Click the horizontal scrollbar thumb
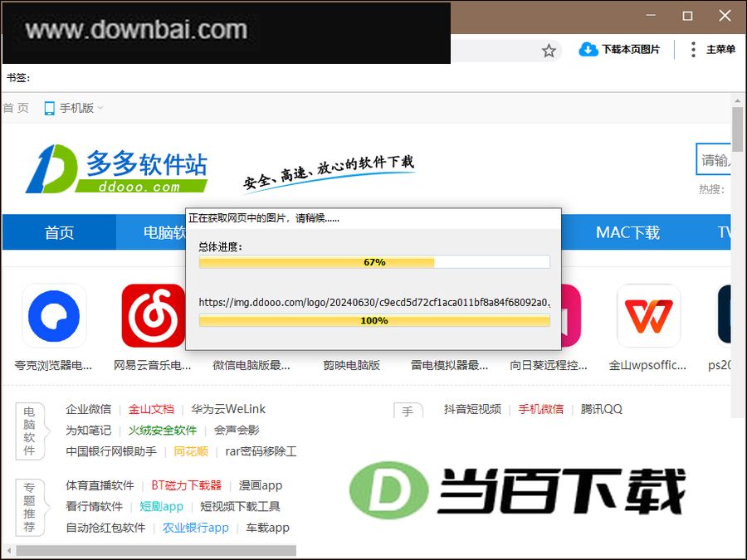The width and height of the screenshot is (747, 560). (156, 551)
